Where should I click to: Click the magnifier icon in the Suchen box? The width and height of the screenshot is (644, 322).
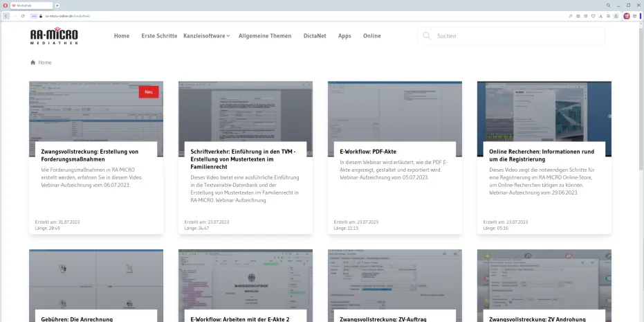(427, 36)
